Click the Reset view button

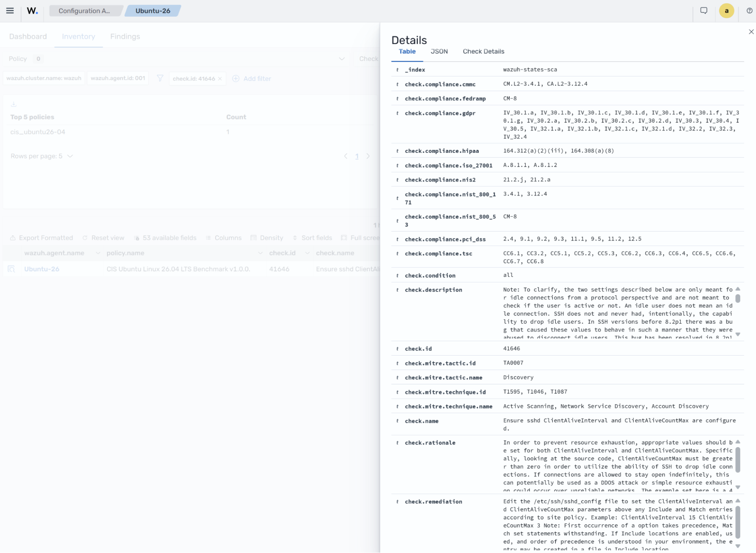click(x=103, y=238)
